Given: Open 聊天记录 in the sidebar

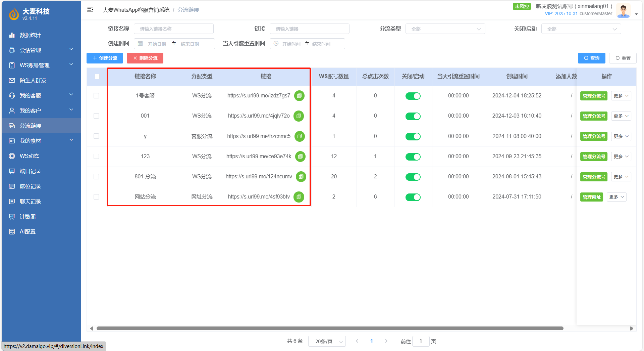Looking at the screenshot, I should coord(41,201).
